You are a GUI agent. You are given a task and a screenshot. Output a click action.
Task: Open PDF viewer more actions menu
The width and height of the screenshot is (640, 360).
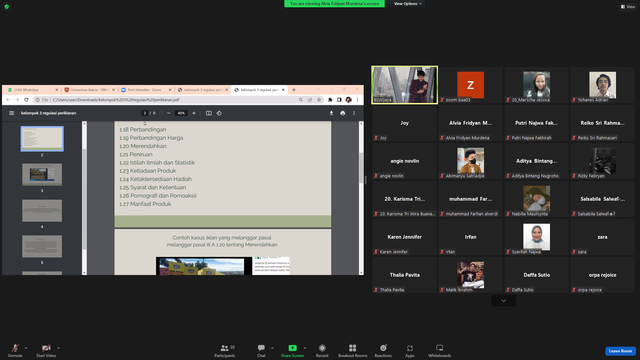(x=354, y=113)
